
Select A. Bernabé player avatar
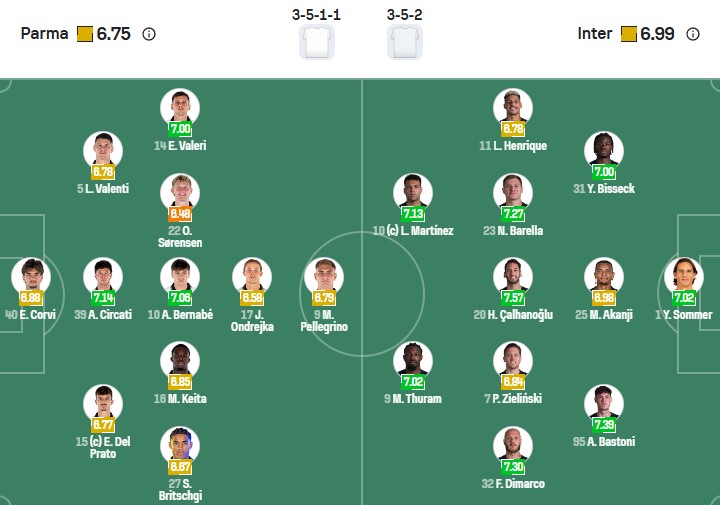(180, 275)
